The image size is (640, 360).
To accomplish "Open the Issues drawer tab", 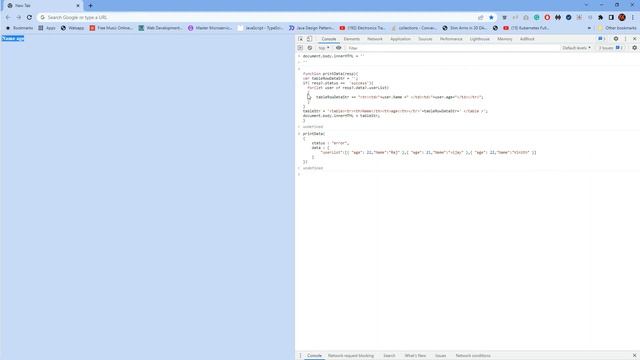I will pos(440,356).
